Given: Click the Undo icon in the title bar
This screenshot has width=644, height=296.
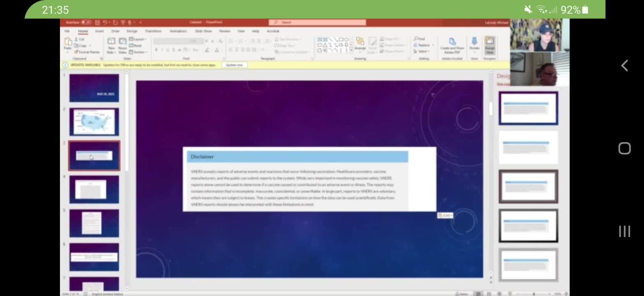Looking at the screenshot, I should tap(105, 22).
